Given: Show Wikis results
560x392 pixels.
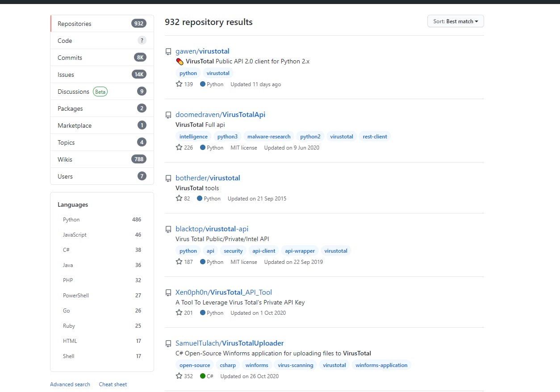Looking at the screenshot, I should tap(102, 159).
